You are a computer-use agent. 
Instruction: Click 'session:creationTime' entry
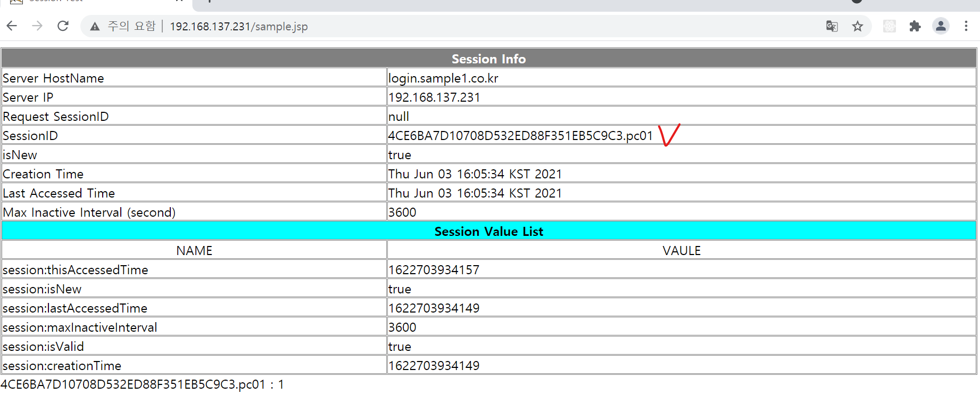click(x=62, y=366)
